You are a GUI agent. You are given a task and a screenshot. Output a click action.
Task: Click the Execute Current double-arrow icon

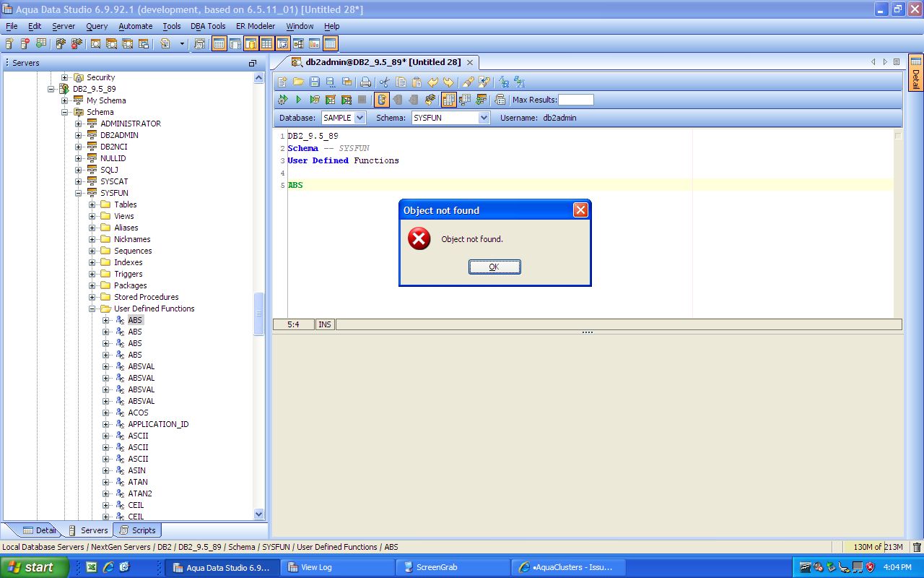[x=283, y=100]
